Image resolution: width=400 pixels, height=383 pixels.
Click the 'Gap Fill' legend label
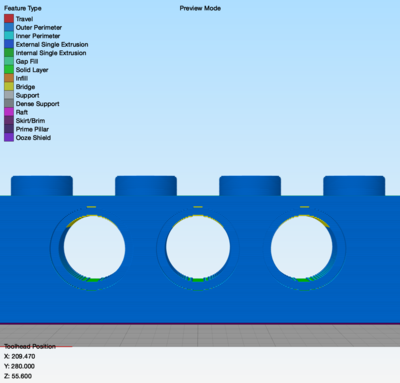[27, 61]
